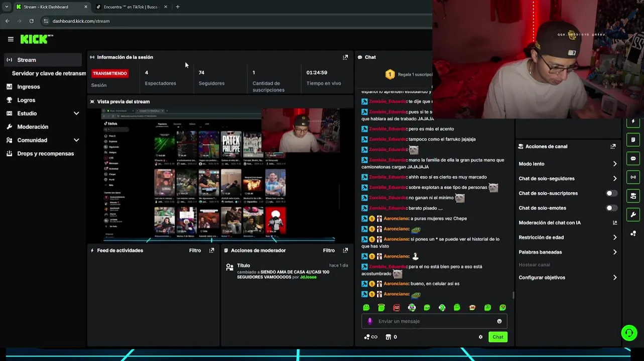Click the JdJosee username link
This screenshot has height=361, width=644.
tap(308, 277)
